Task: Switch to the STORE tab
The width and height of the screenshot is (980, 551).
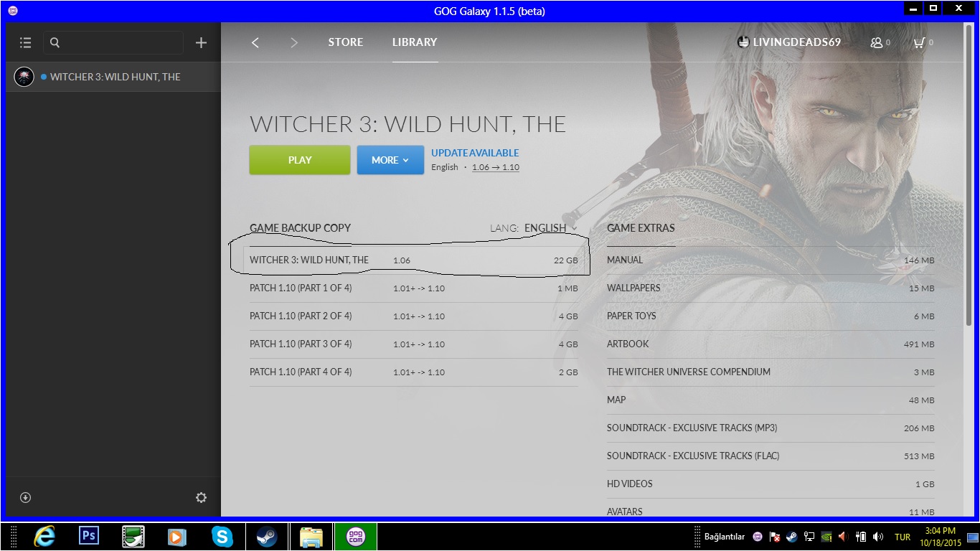Action: click(346, 42)
